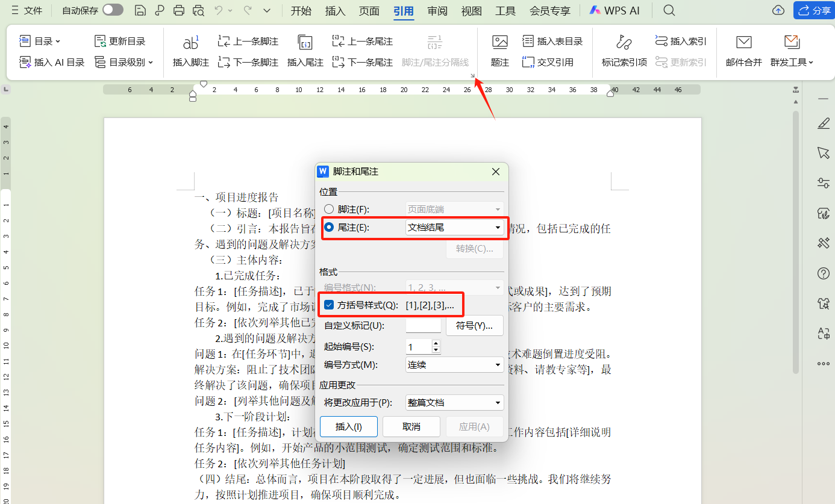
Task: Click Update TOC (更新目录) icon
Action: click(x=120, y=40)
